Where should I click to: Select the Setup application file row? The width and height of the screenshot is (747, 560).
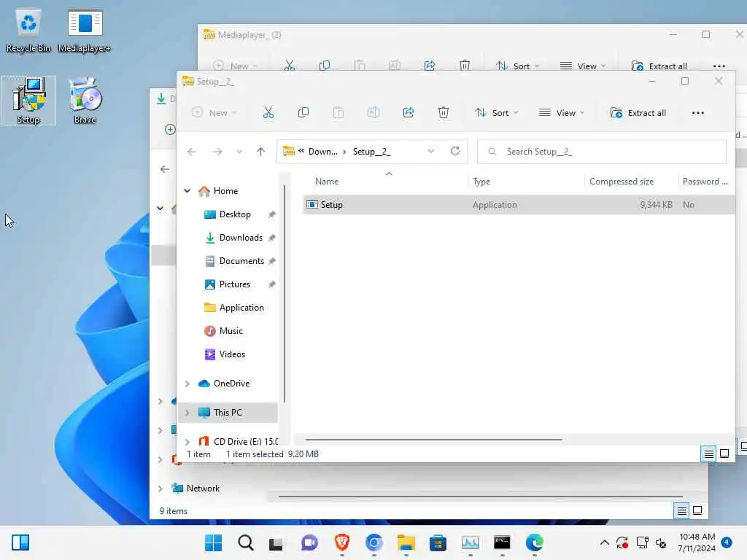(519, 205)
